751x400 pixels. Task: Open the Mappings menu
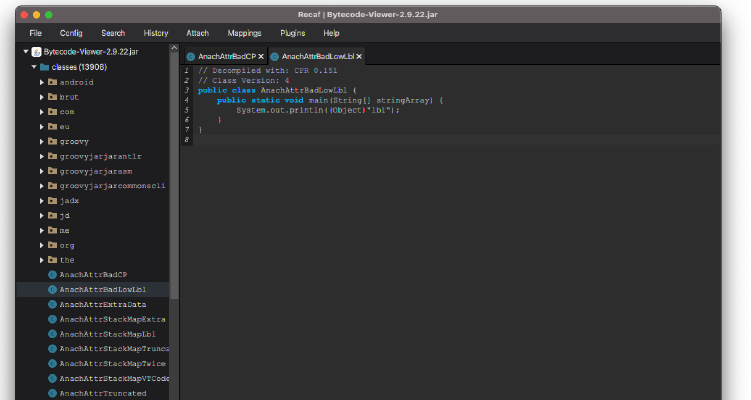[x=244, y=33]
